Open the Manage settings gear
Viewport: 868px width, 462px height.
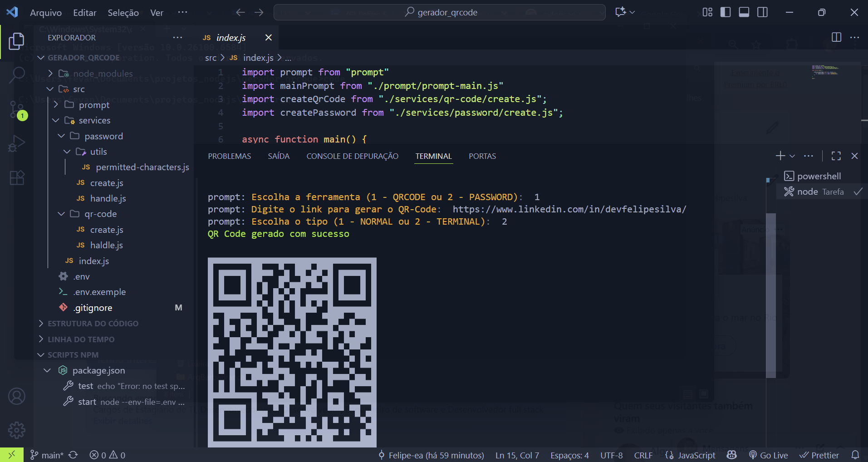click(17, 430)
